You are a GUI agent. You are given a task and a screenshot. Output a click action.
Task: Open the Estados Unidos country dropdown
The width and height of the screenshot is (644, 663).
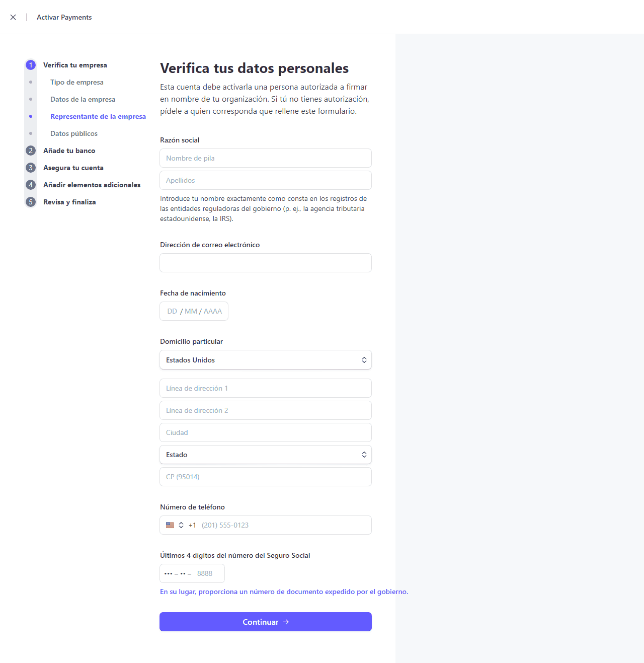coord(265,359)
